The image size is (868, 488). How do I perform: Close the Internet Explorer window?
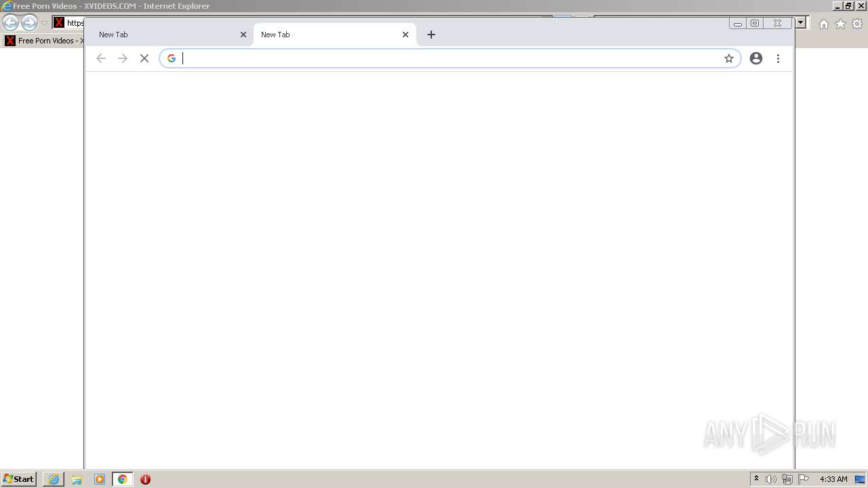[860, 6]
